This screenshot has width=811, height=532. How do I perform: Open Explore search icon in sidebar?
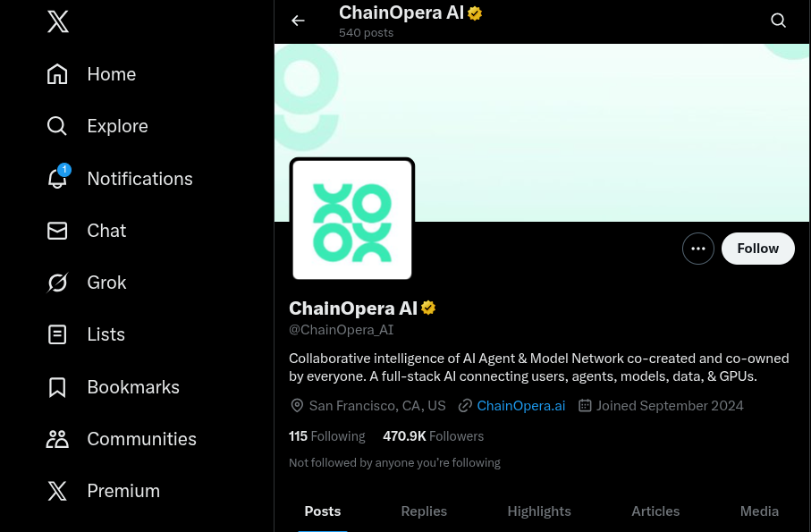click(57, 126)
